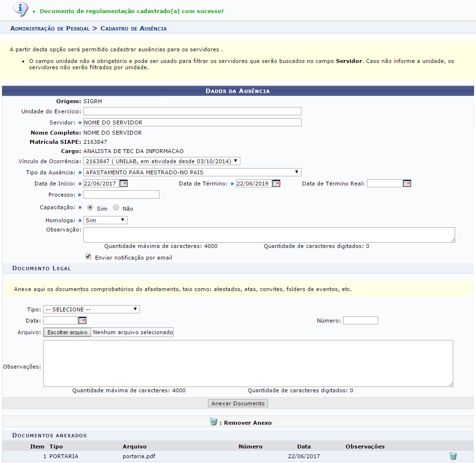Go to Administração de Pessoal breadcrumb
Screen dimensions: 476x463
click(x=50, y=29)
